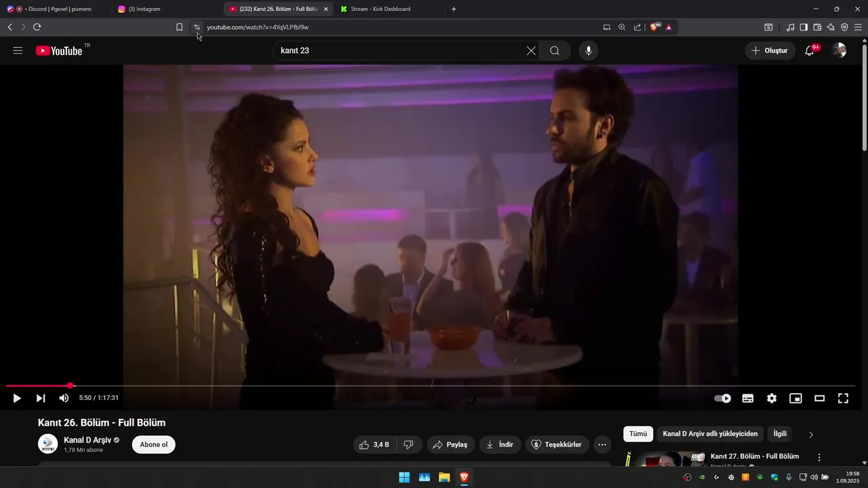Open Kanıt 27. Bölüm suggested video title

click(x=755, y=456)
